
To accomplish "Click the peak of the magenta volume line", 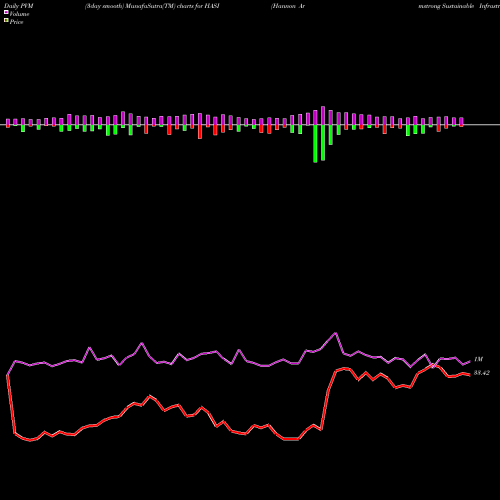I will click(335, 333).
